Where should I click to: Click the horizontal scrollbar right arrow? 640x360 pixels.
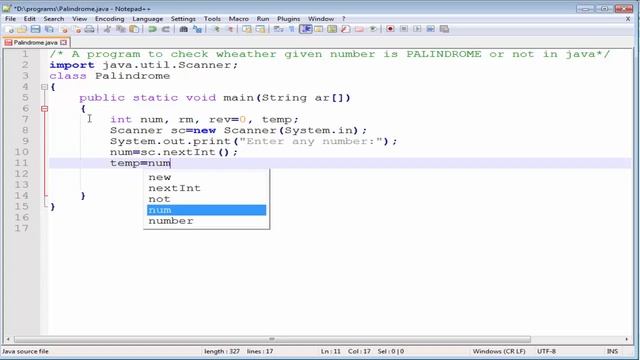coord(627,339)
